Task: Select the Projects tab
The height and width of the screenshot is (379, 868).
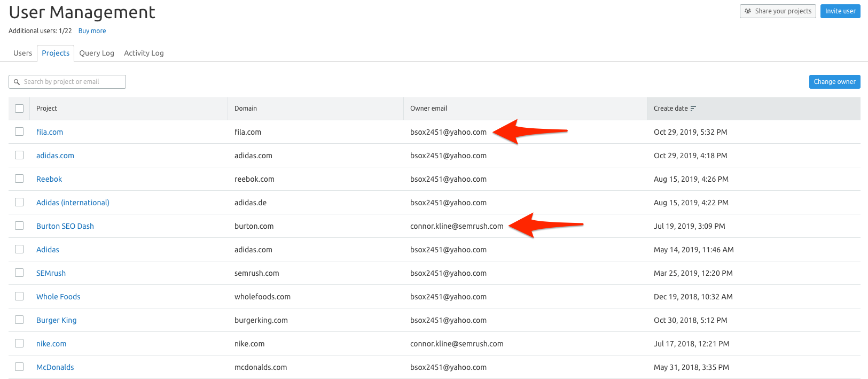Action: click(56, 53)
